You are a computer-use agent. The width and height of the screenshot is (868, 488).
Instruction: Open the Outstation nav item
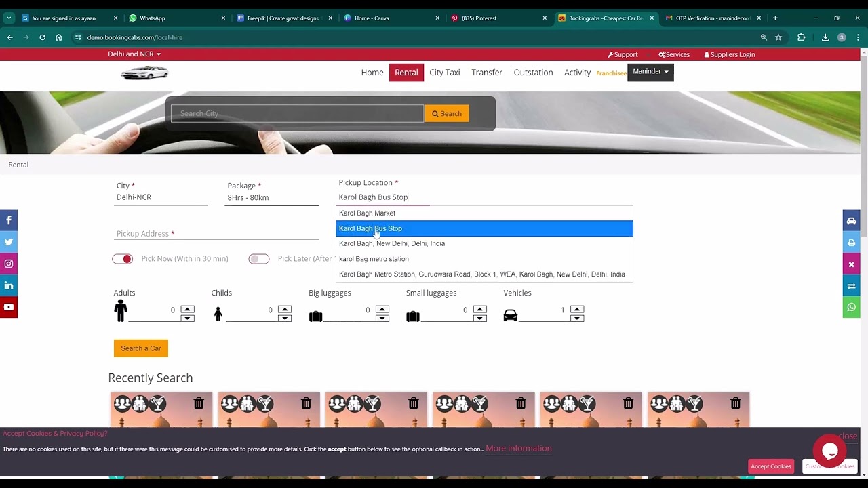[533, 73]
